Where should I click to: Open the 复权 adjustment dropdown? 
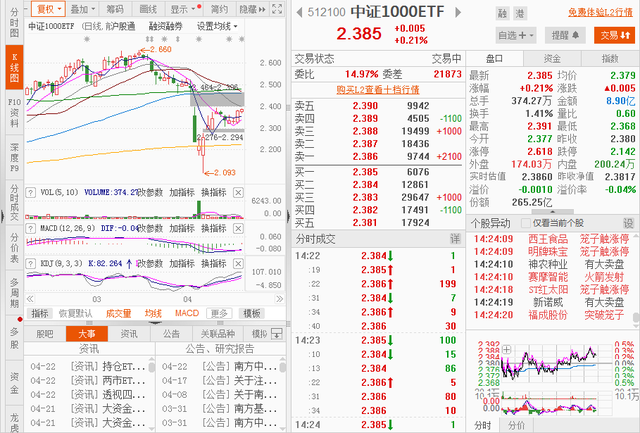(49, 9)
